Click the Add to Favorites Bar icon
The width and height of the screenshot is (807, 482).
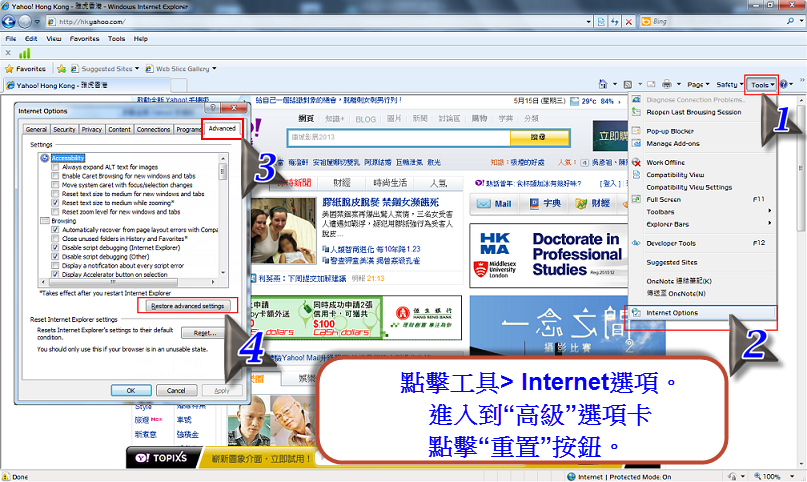click(x=62, y=68)
